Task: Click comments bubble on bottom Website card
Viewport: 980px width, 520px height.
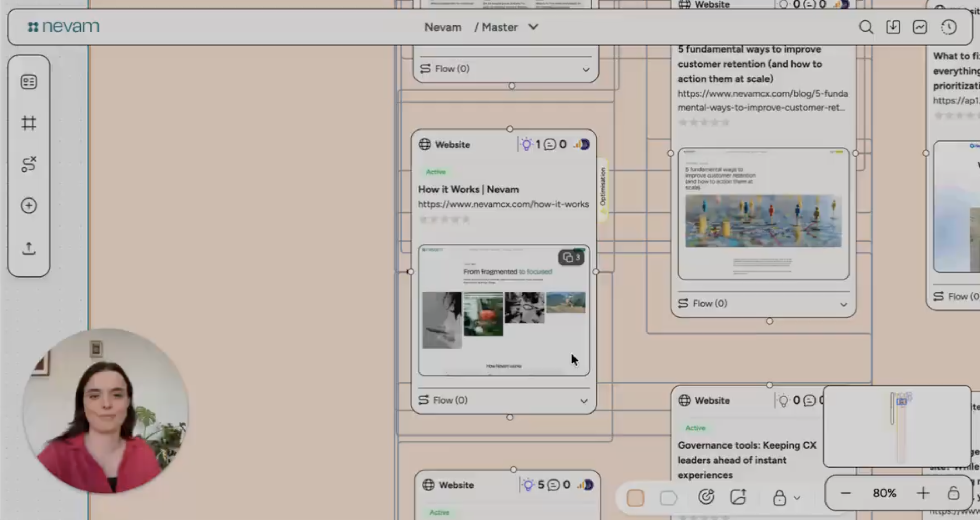Action: tap(553, 485)
